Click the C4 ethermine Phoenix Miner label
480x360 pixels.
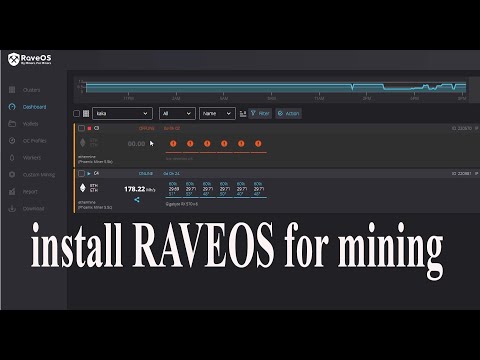[x=95, y=205]
